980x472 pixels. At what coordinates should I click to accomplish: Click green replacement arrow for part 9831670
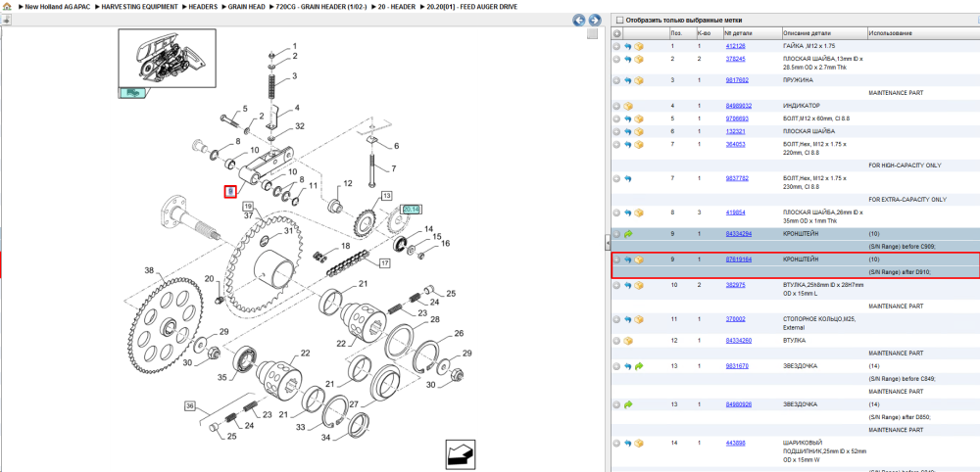(x=639, y=366)
